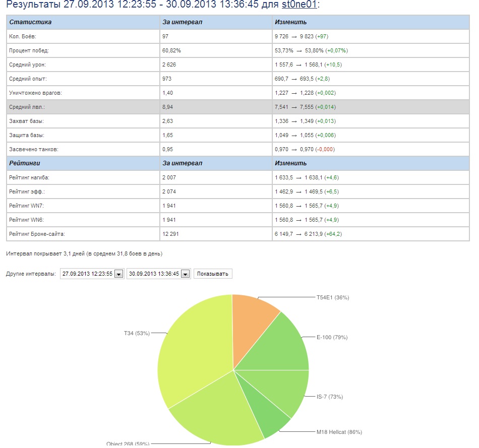
Task: Select the Рейтинг нагиба row label
Action: 29,177
